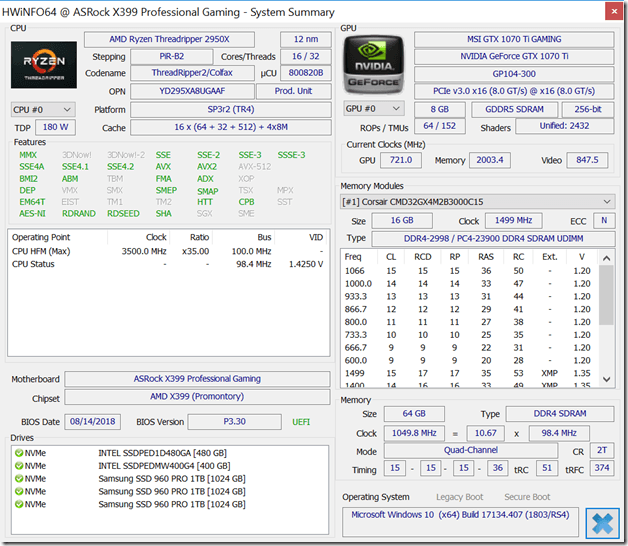Click the RDSEED feature flag
This screenshot has width=628, height=546.
coord(123,214)
